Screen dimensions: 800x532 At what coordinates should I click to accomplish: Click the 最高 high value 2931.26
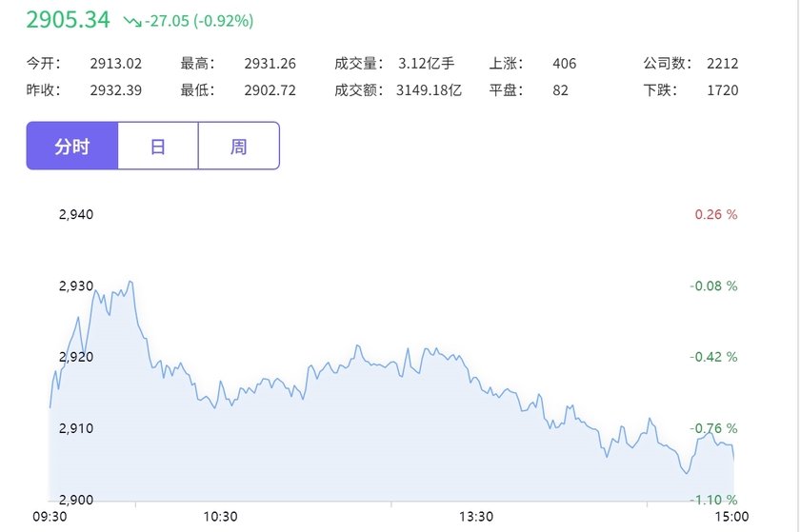coord(270,63)
